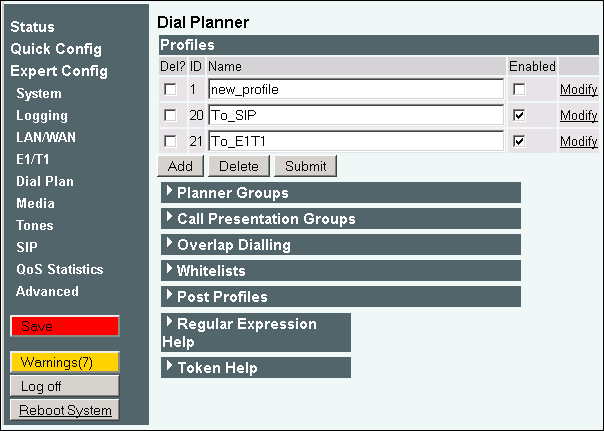604x431 pixels.
Task: Tick the delete checkbox for new_profile
Action: tap(170, 90)
